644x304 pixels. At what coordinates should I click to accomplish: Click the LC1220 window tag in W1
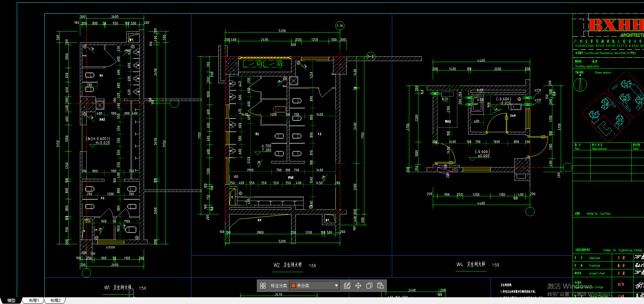pyautogui.click(x=110, y=247)
